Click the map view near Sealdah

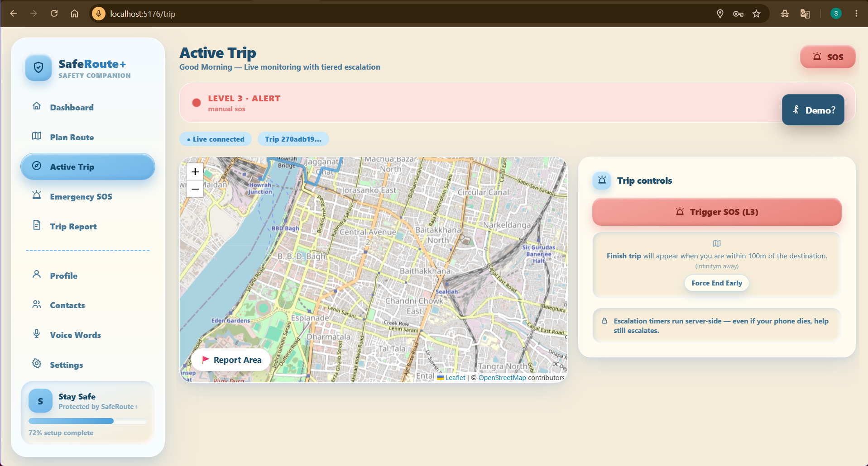pos(446,291)
